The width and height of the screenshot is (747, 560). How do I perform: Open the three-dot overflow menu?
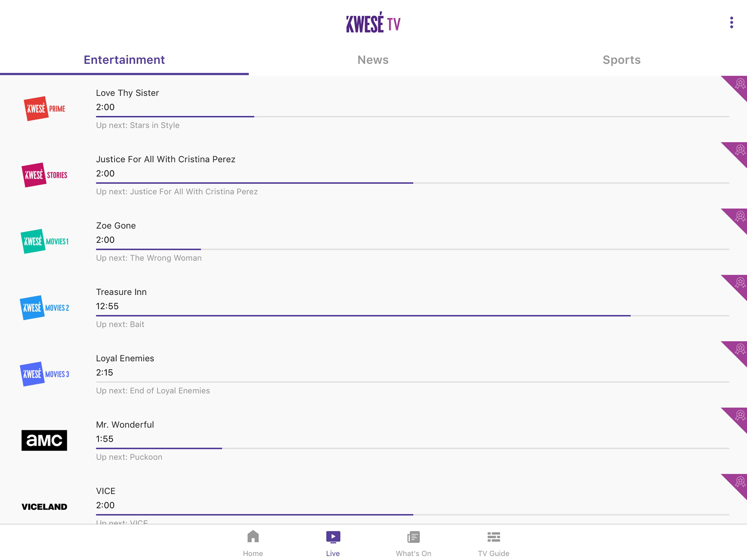coord(731,22)
